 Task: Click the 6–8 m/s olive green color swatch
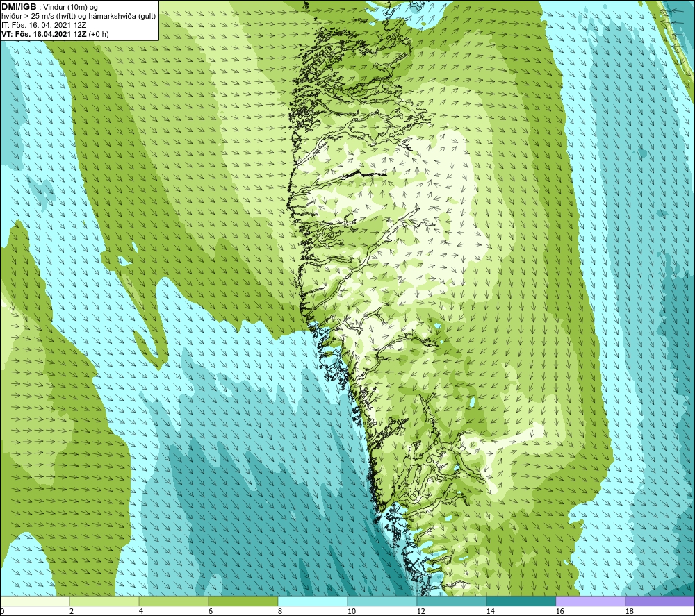pyautogui.click(x=243, y=601)
